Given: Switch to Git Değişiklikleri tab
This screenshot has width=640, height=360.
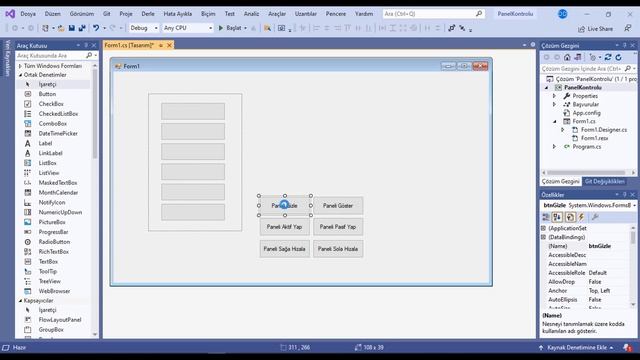Looking at the screenshot, I should click(x=604, y=182).
